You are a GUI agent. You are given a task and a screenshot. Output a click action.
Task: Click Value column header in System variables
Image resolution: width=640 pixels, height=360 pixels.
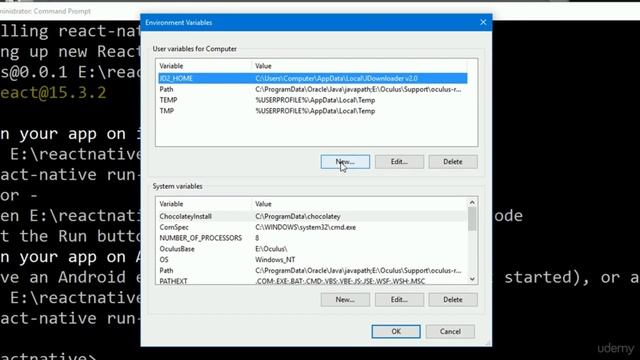(359, 204)
